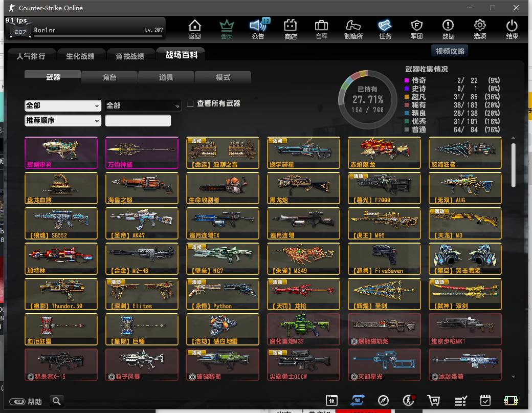
Task: Open the 加特林 weapon card
Action: tap(61, 258)
